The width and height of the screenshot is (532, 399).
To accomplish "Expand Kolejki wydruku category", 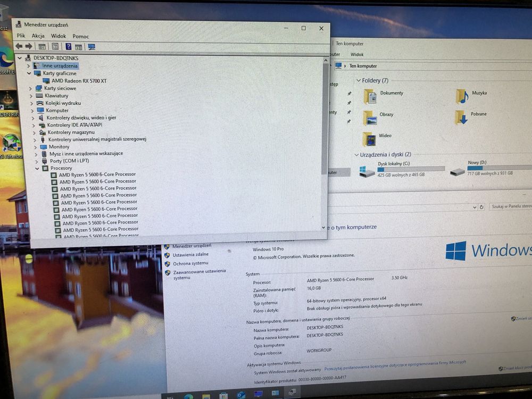I will 32,104.
